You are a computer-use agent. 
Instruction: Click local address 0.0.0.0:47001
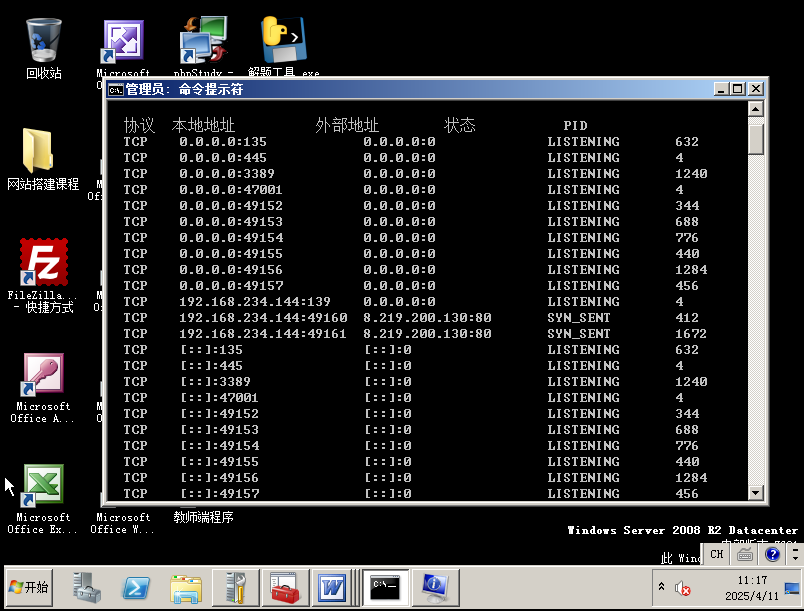coord(231,190)
